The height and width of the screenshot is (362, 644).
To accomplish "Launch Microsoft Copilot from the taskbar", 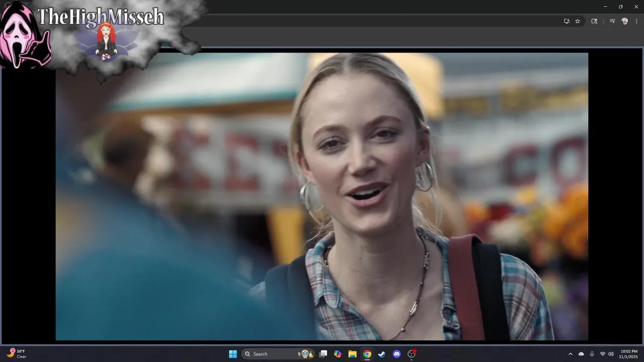I will (x=338, y=354).
